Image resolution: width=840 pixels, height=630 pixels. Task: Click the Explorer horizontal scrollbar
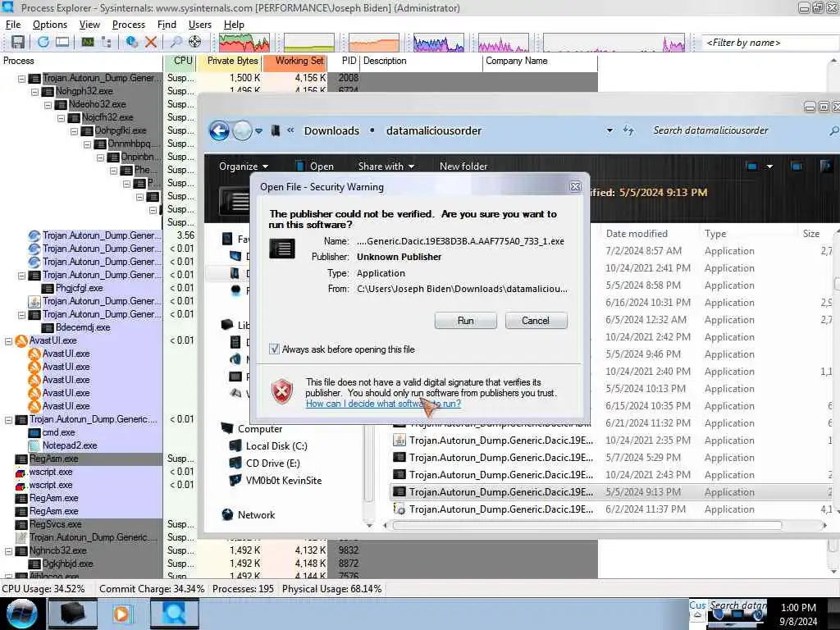[x=587, y=526]
